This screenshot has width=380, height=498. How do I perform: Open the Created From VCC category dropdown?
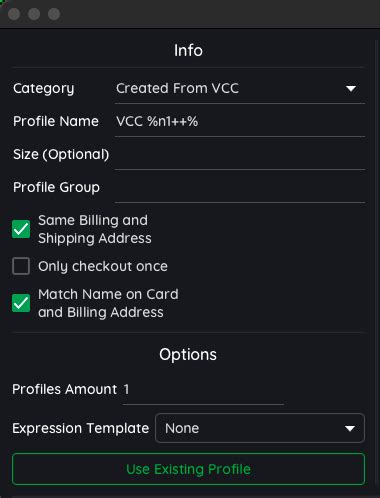click(240, 89)
